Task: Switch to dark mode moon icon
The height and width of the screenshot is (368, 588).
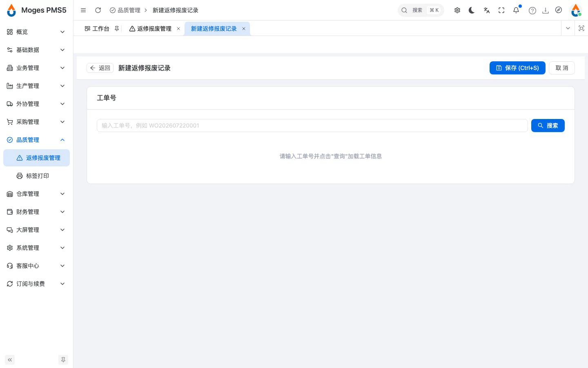Action: coord(472,10)
